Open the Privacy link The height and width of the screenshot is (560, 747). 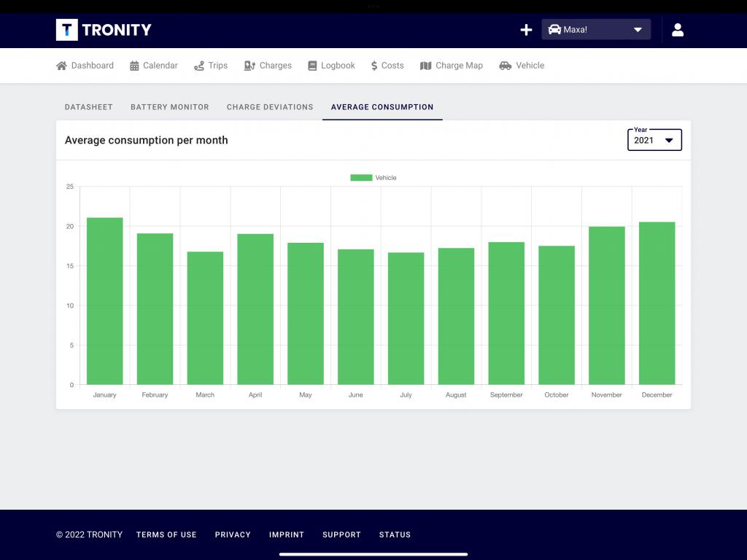[233, 534]
